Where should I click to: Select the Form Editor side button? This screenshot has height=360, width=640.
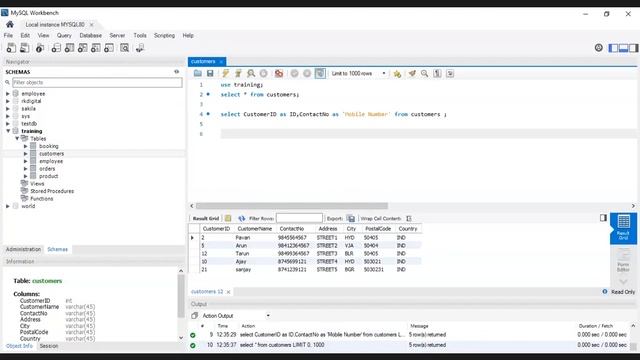[623, 260]
